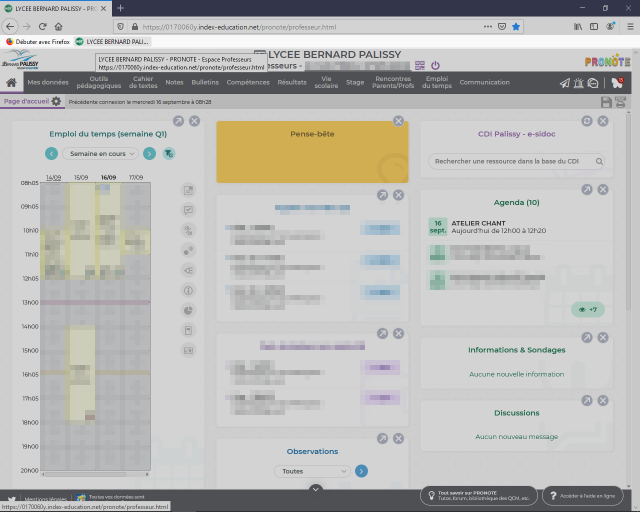Expand bottom panel chevron at page bottom
640x512 pixels.
315,489
